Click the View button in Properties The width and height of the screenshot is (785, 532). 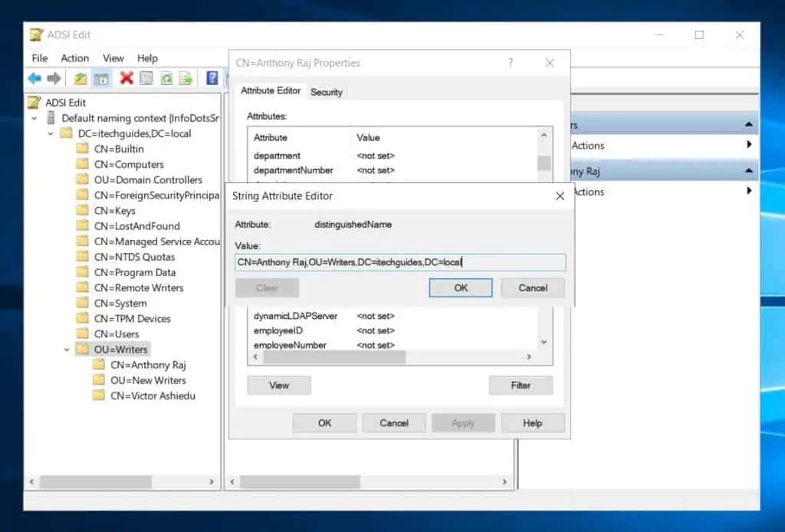279,385
